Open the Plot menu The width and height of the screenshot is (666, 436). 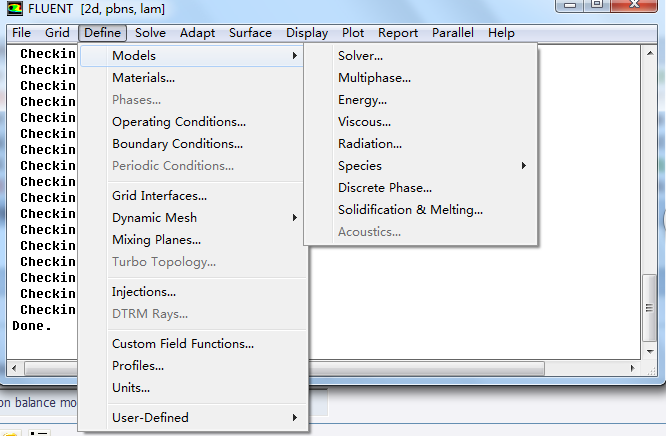tap(353, 33)
